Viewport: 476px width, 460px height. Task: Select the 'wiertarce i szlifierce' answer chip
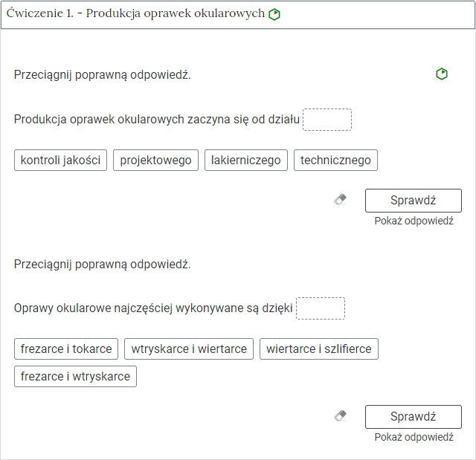[318, 349]
